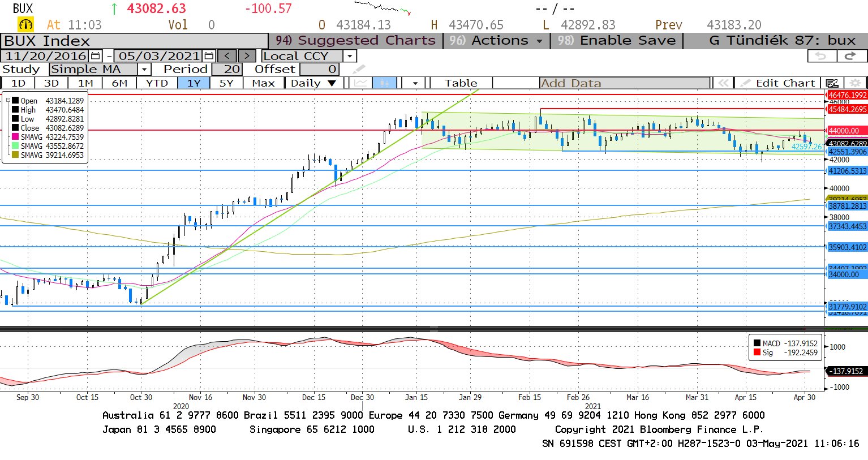Select the 5Y range tab
Viewport: 868px width, 460px height.
[226, 83]
